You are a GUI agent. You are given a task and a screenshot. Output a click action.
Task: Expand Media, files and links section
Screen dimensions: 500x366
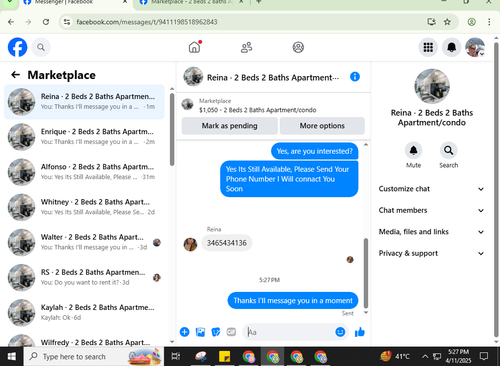pos(431,232)
